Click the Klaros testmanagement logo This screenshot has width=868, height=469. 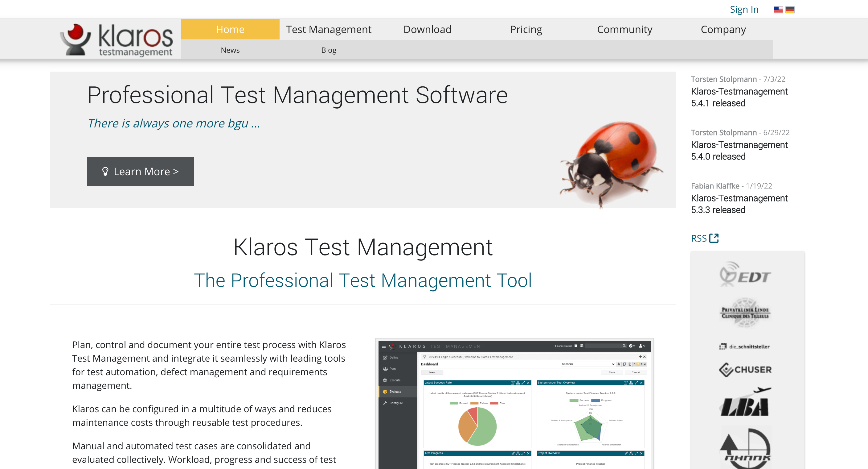[x=116, y=39]
